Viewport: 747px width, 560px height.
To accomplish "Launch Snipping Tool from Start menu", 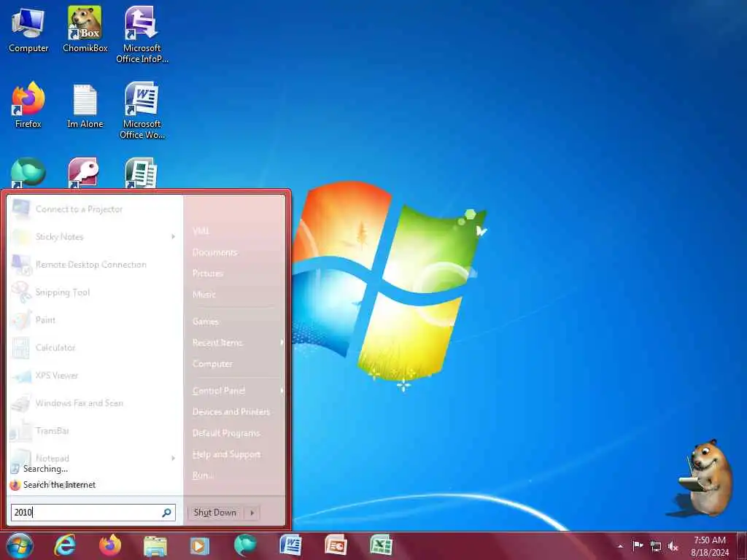I will (93, 292).
